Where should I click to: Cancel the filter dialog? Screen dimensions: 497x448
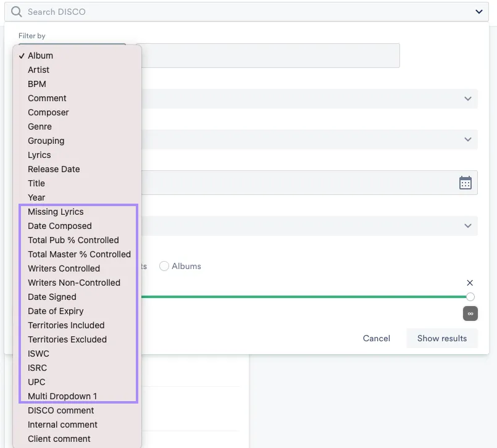pyautogui.click(x=376, y=338)
